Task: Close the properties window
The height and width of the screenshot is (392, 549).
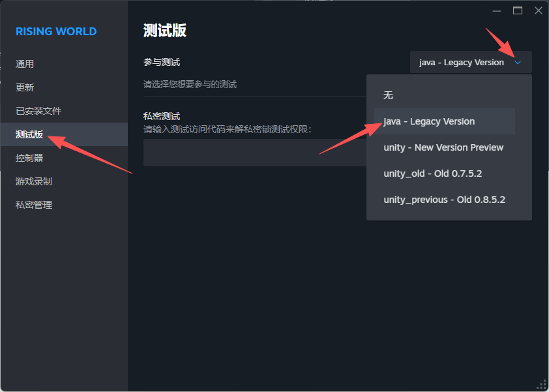Action: click(x=539, y=11)
